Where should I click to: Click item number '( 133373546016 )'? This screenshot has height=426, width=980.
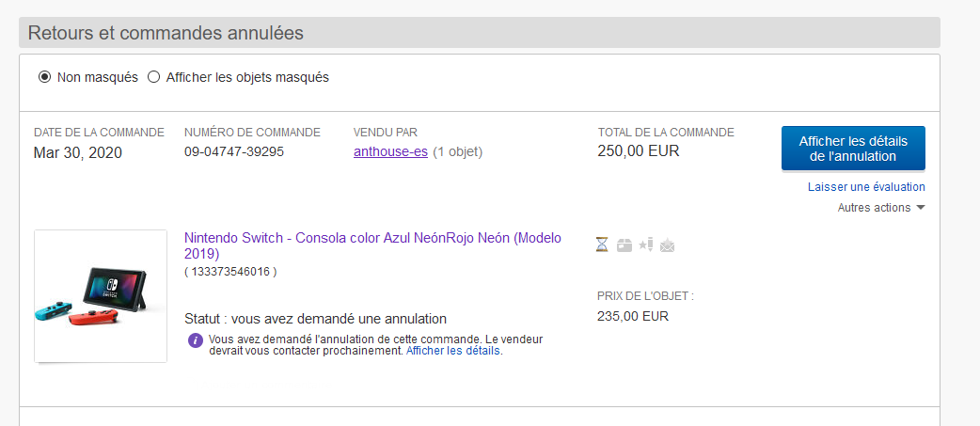[x=230, y=272]
